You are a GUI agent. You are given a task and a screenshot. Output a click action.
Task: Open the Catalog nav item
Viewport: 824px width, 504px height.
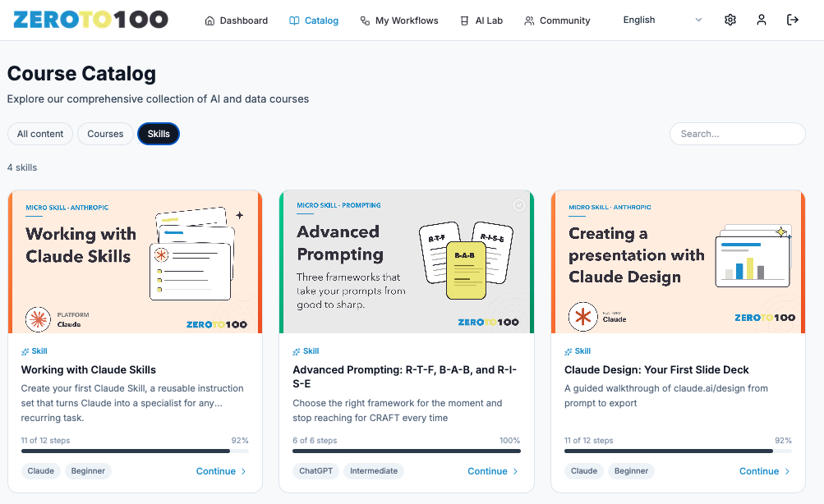(314, 21)
